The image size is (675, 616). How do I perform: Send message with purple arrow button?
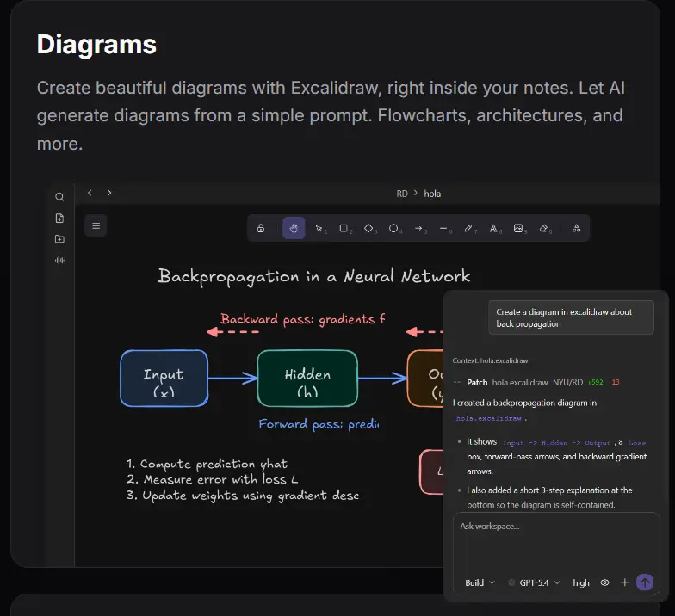click(x=644, y=582)
